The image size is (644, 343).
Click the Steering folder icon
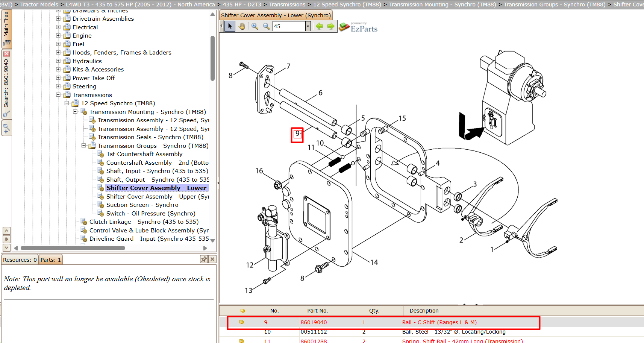[67, 86]
